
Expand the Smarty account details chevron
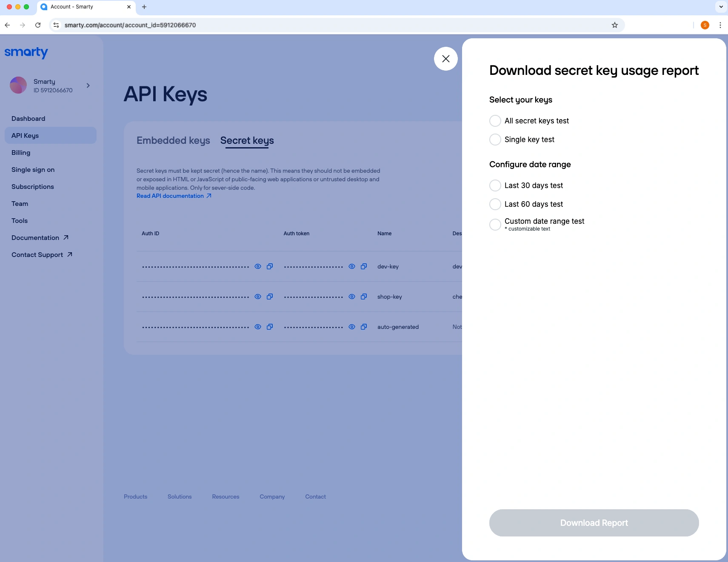coord(88,86)
